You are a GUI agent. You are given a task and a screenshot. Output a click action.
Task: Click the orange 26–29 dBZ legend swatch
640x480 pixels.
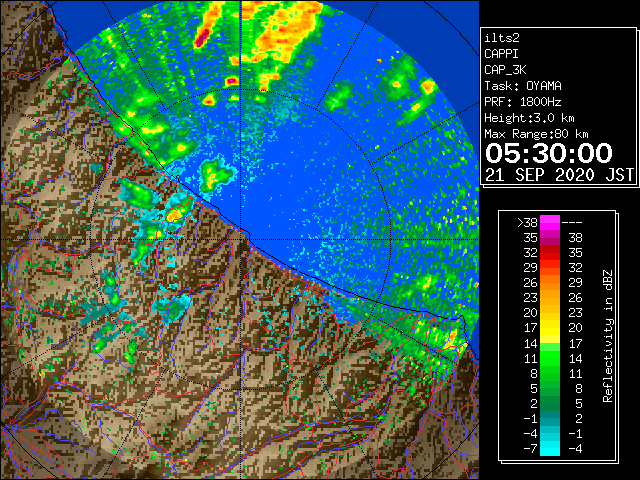click(x=549, y=283)
